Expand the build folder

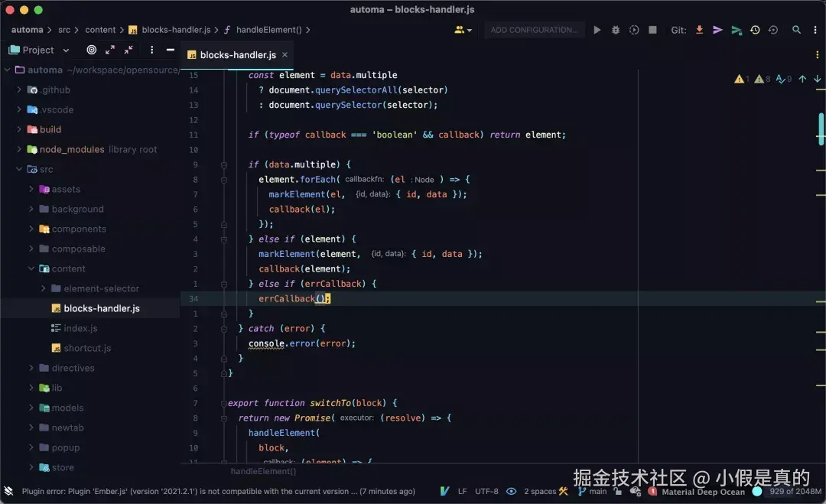[x=19, y=129]
